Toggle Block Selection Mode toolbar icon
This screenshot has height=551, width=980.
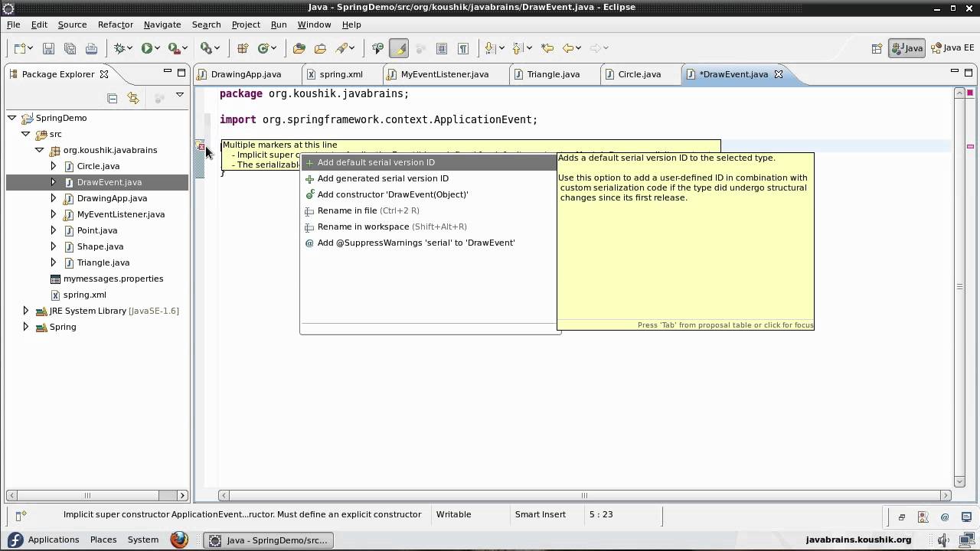(x=442, y=48)
